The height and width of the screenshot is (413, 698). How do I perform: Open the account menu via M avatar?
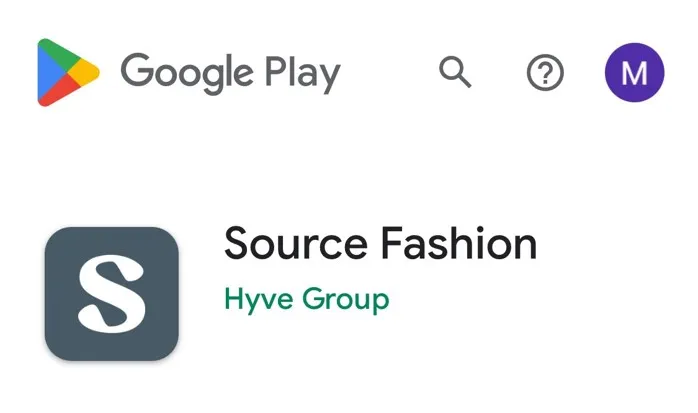tap(634, 73)
